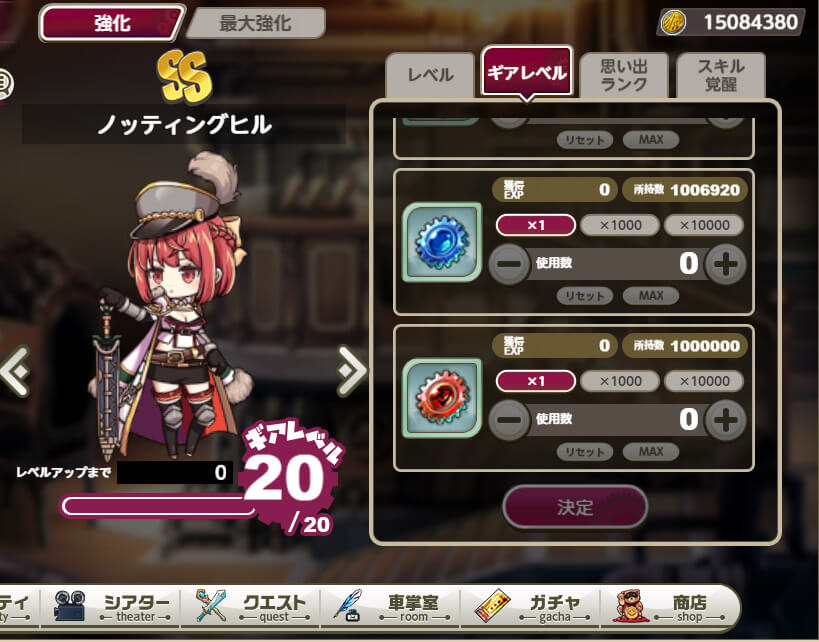Image resolution: width=819 pixels, height=642 pixels.
Task: Open the クエスト quest crossed swords icon
Action: click(211, 605)
